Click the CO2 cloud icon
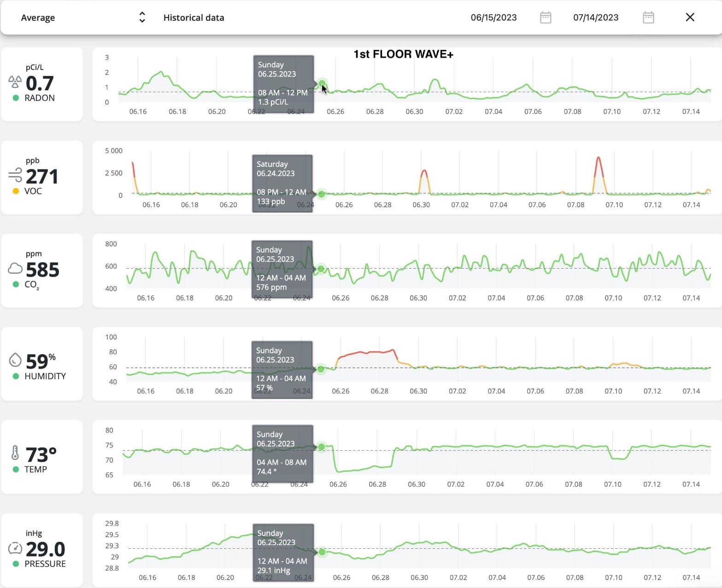Viewport: 722px width, 588px height. (15, 269)
